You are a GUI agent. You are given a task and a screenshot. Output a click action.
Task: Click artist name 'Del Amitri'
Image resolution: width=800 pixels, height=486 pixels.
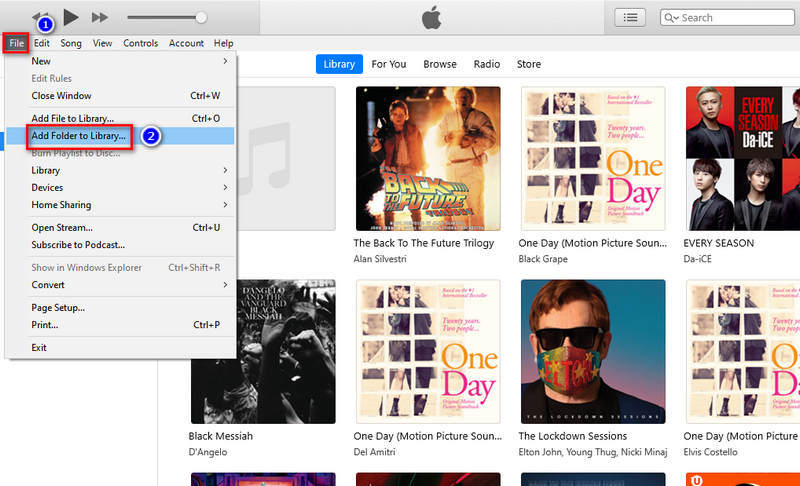click(374, 452)
